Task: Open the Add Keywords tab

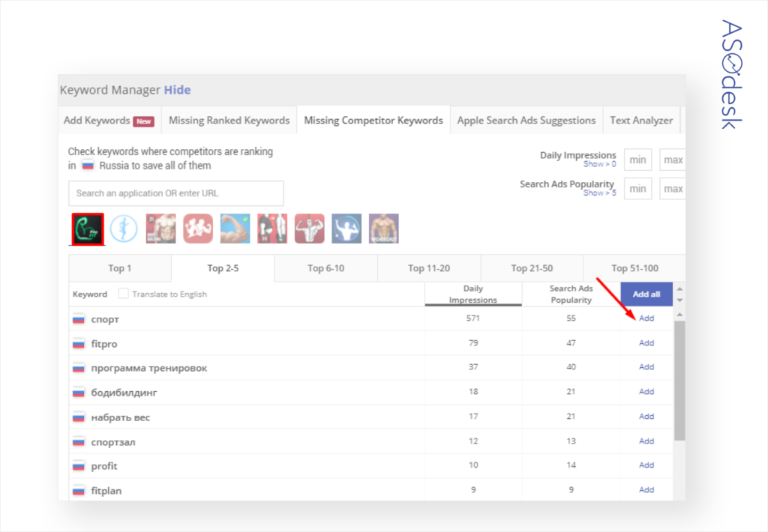Action: pos(109,121)
